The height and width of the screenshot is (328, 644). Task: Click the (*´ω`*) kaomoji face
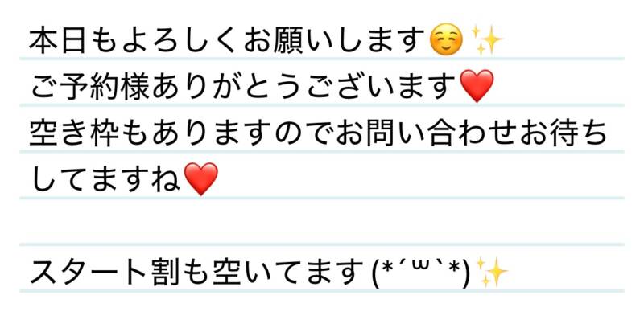click(420, 273)
